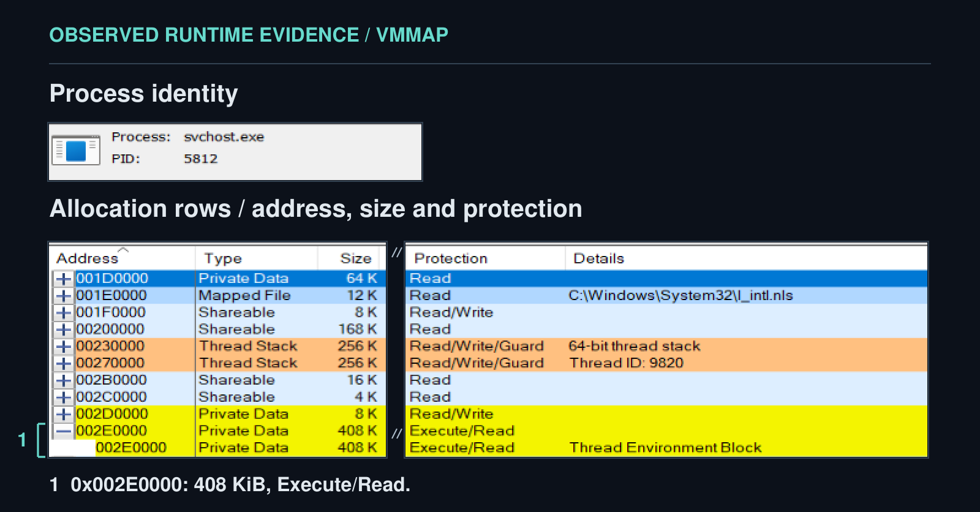Click Read/Write/Guard protection beside 64-bit thread stack
This screenshot has width=980, height=512.
click(x=477, y=347)
